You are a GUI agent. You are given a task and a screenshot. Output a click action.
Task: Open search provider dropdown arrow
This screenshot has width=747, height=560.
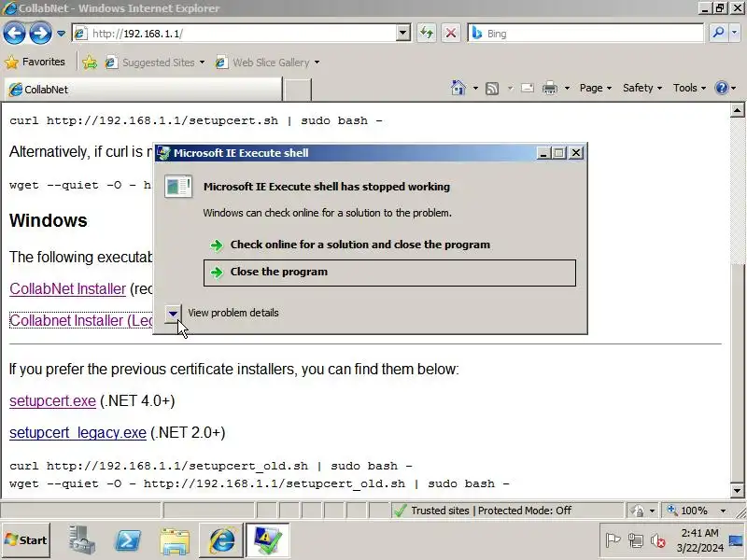(734, 34)
